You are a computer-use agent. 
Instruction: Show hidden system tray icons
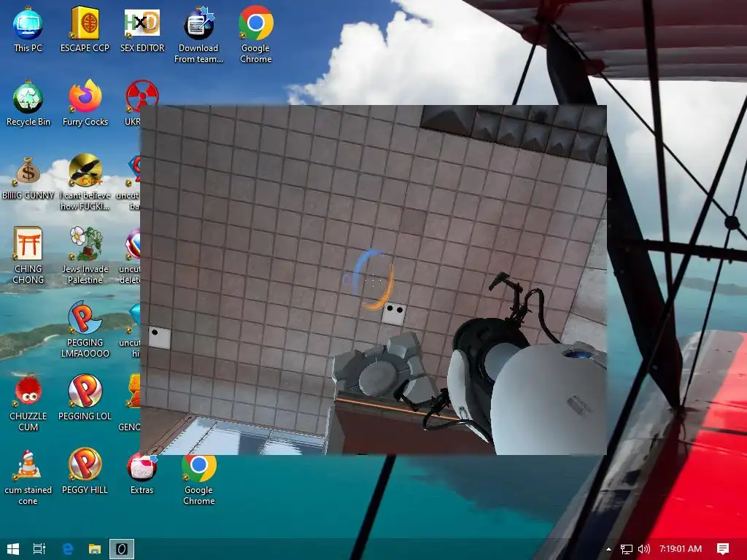pos(608,549)
